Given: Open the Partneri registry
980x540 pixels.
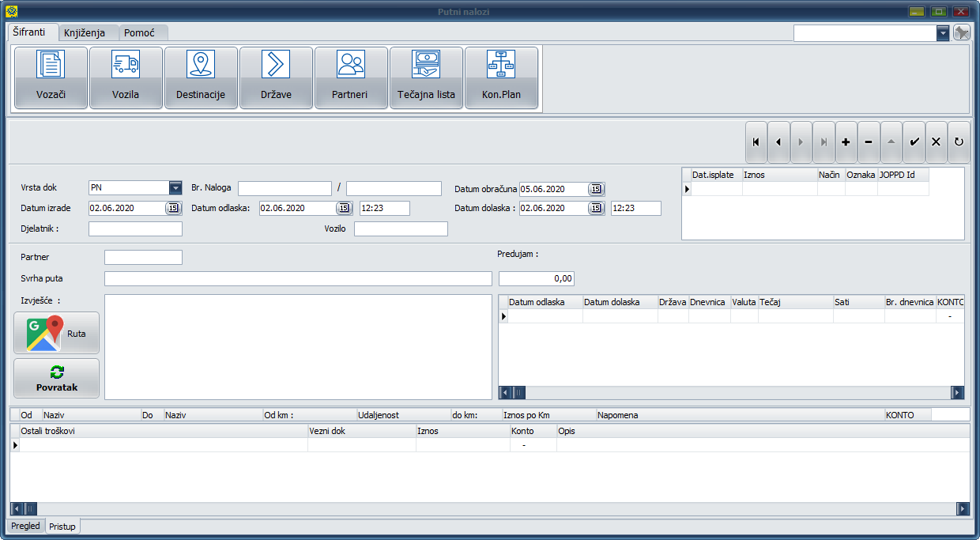Looking at the screenshot, I should click(351, 77).
